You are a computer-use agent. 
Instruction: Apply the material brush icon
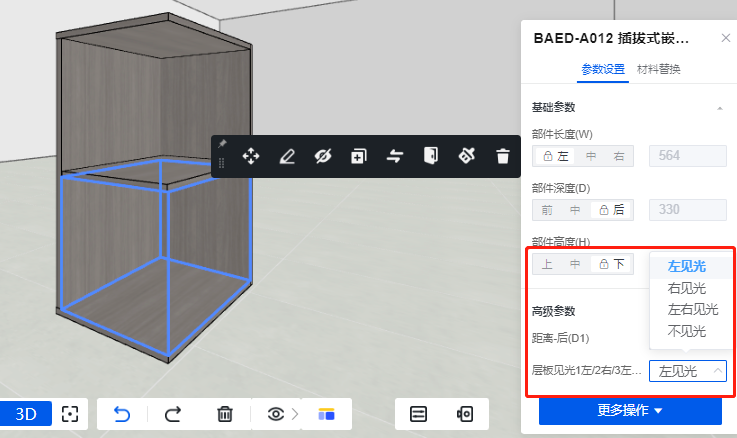click(467, 156)
